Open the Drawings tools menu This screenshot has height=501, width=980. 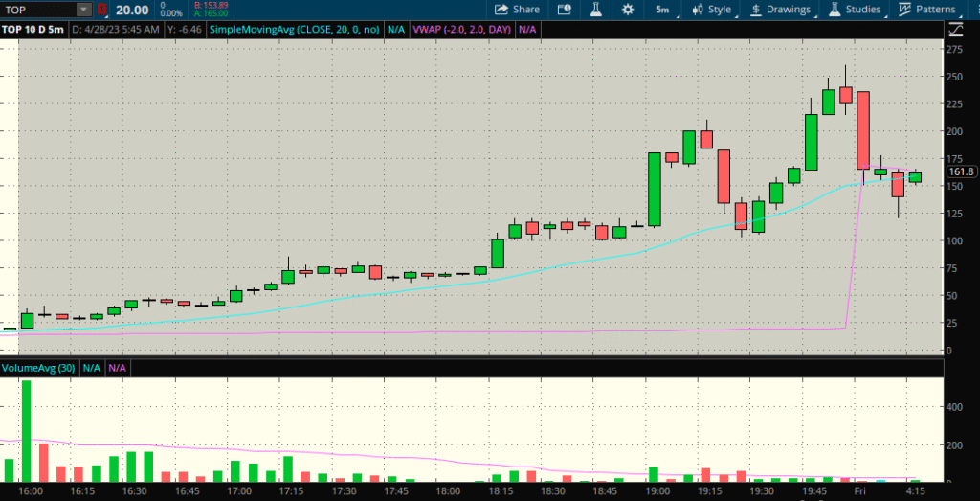point(780,10)
